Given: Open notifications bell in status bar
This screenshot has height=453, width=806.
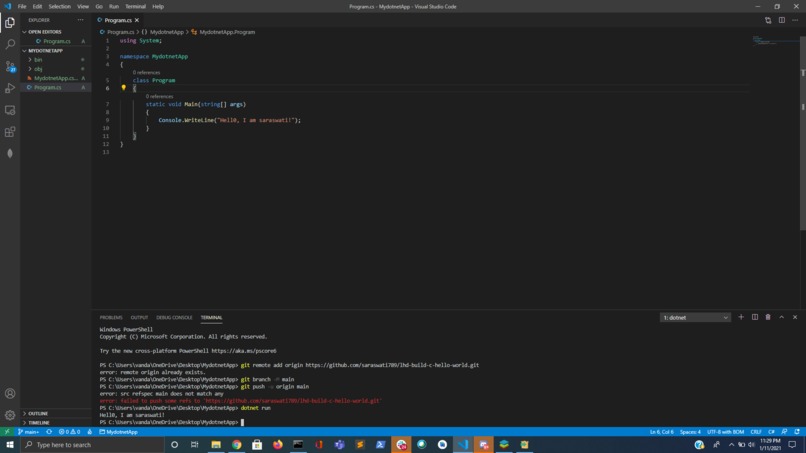Looking at the screenshot, I should pyautogui.click(x=797, y=432).
